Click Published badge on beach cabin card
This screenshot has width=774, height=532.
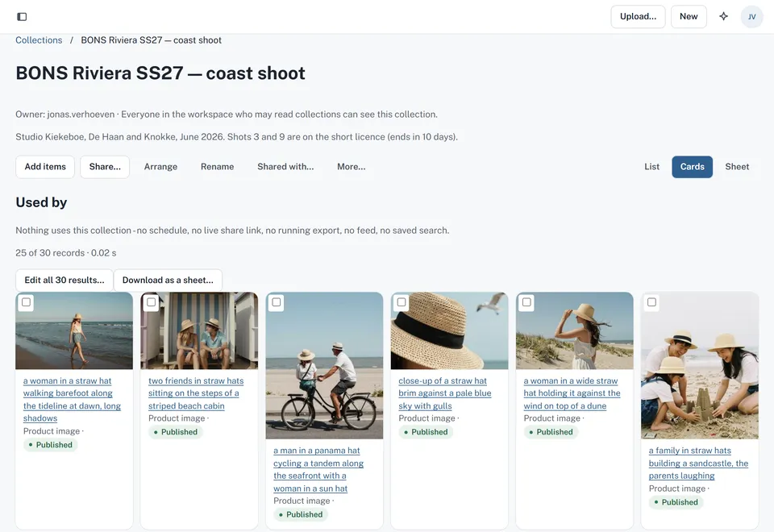176,432
